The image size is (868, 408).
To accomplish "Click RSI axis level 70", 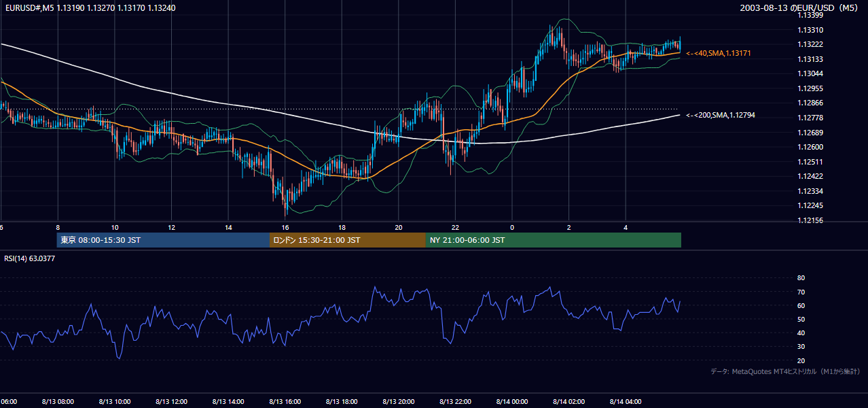I will [x=801, y=292].
